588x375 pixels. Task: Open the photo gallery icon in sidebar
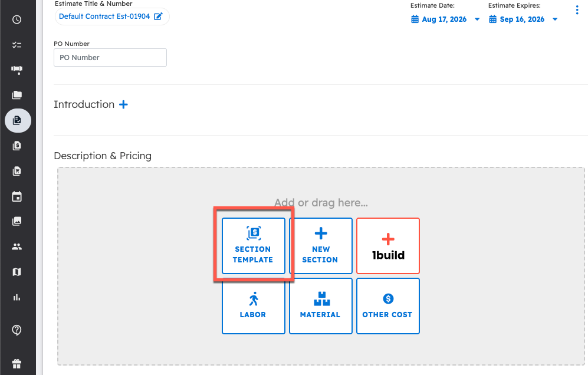coord(17,222)
